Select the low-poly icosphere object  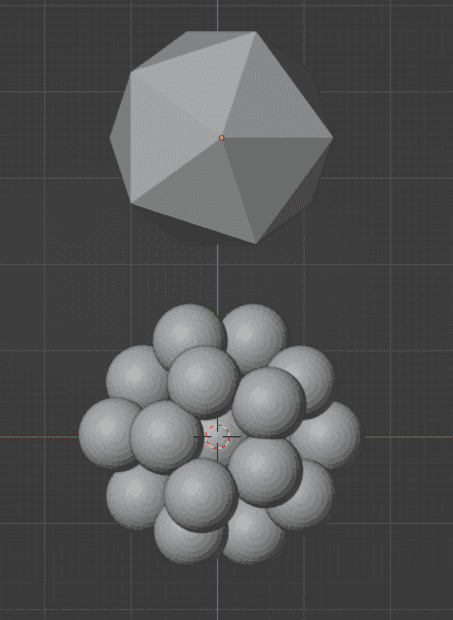(221, 138)
